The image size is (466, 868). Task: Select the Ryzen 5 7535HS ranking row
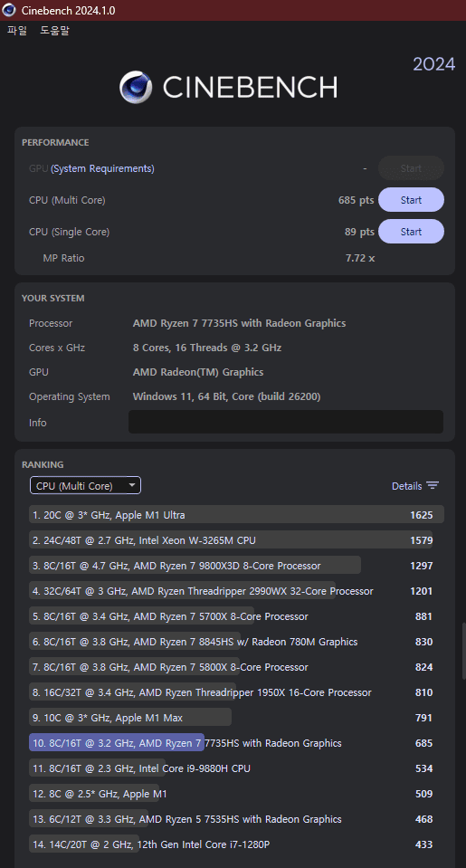coord(236,819)
